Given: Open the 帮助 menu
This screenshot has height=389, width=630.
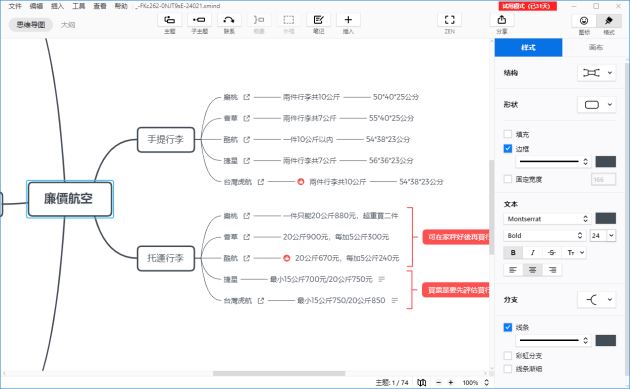Looking at the screenshot, I should click(121, 6).
